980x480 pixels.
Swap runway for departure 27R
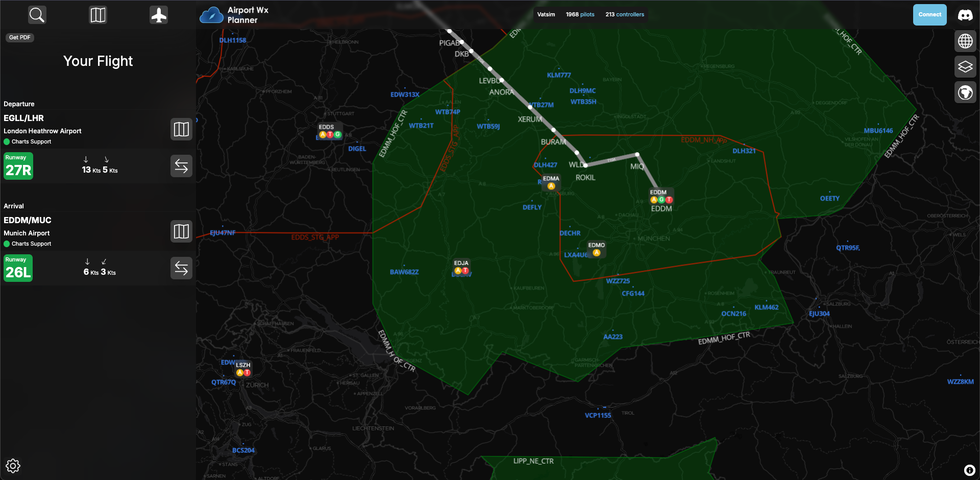pyautogui.click(x=181, y=166)
